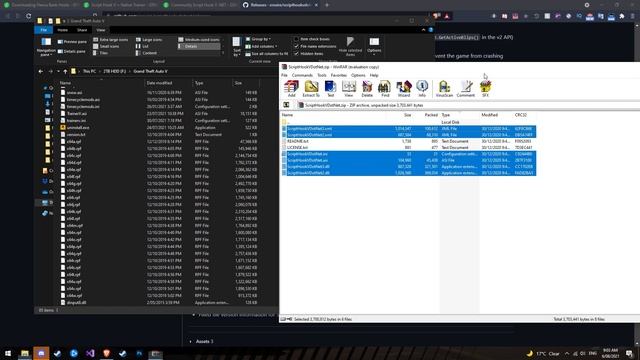
Task: Click Size all columns to fit
Action: pos(267,54)
